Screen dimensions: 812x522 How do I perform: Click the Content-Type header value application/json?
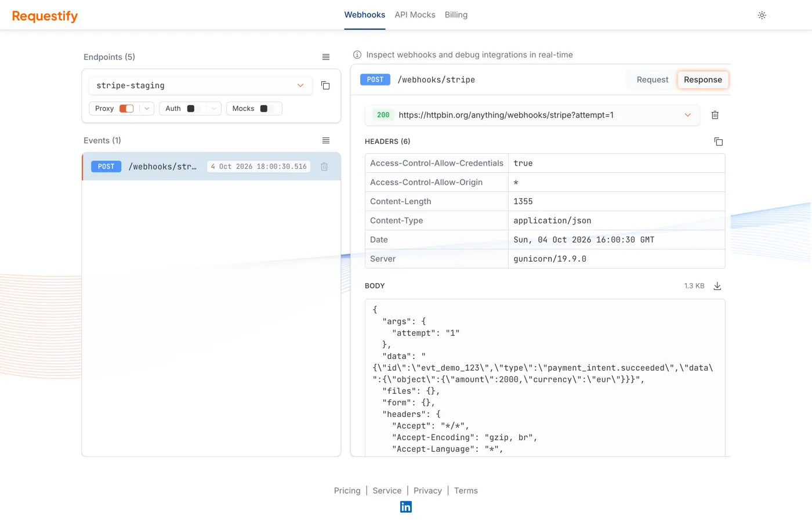click(x=552, y=220)
